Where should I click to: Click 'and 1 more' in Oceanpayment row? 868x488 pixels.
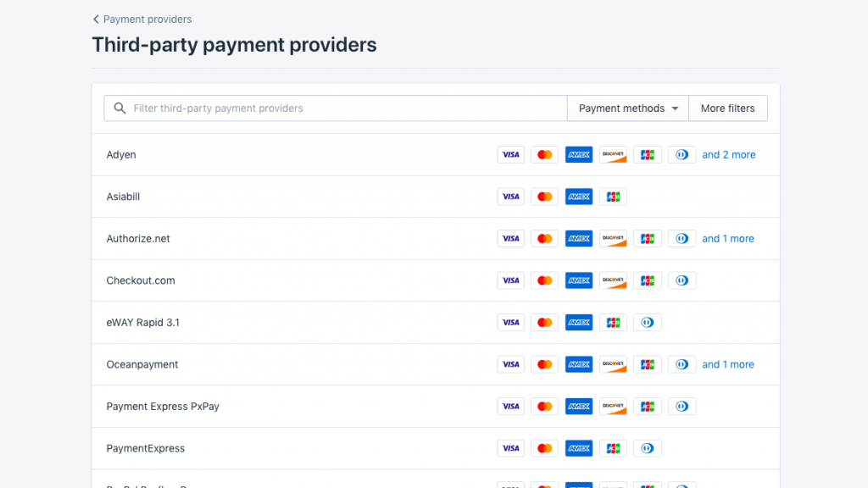point(728,365)
